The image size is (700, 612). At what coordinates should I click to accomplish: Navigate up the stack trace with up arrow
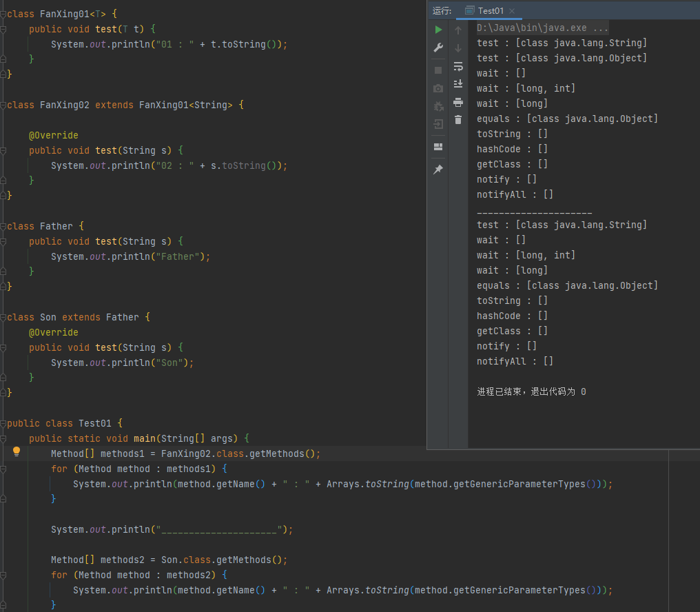(x=458, y=30)
